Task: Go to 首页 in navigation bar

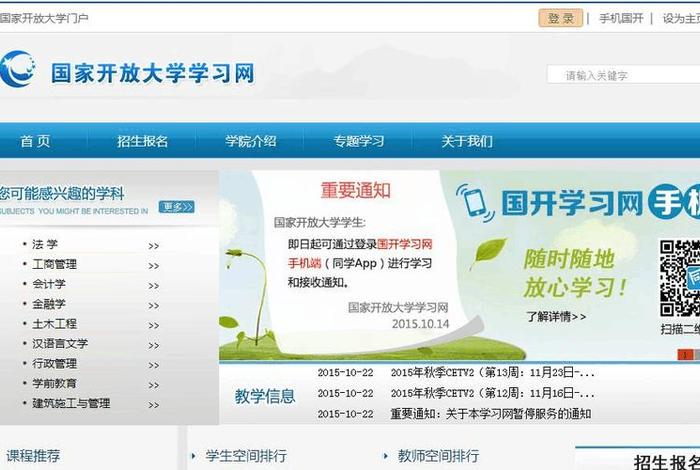Action: click(x=35, y=141)
